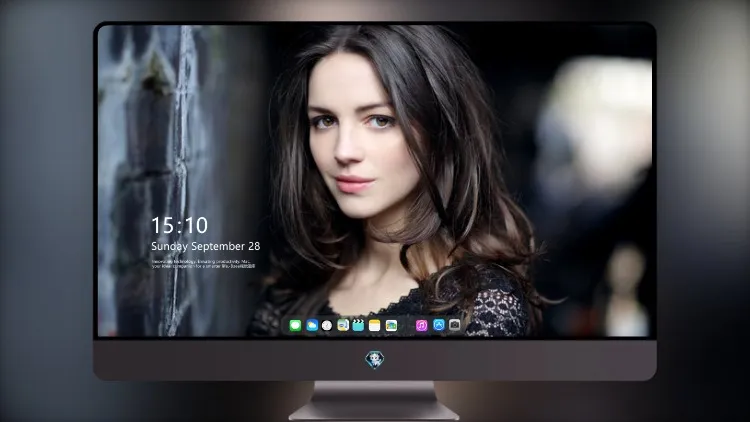This screenshot has height=422, width=750.
Task: Click the logo badge on monitor chin
Action: coord(375,360)
